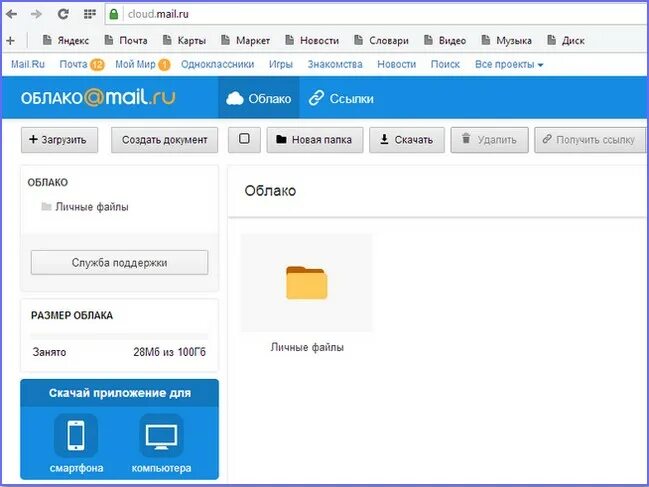Focus the cloud.mail.ru address bar

click(377, 14)
